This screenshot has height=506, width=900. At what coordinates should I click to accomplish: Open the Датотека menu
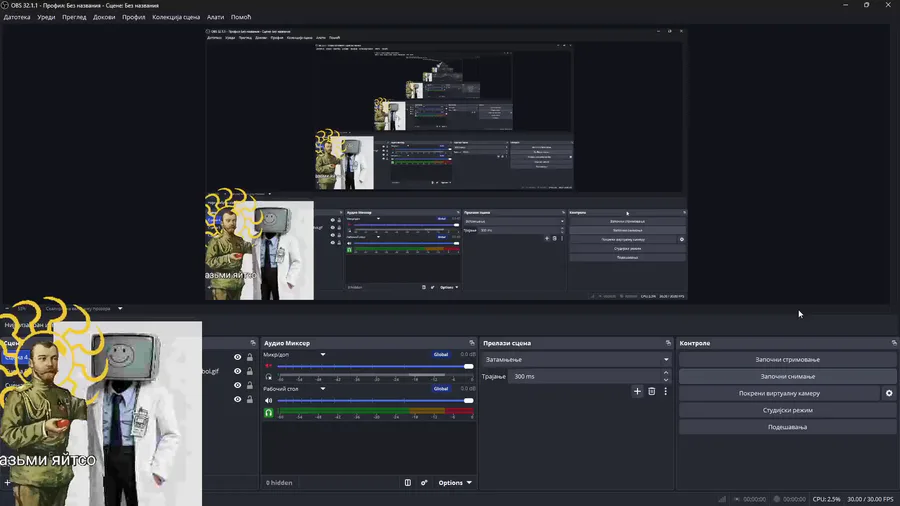17,17
